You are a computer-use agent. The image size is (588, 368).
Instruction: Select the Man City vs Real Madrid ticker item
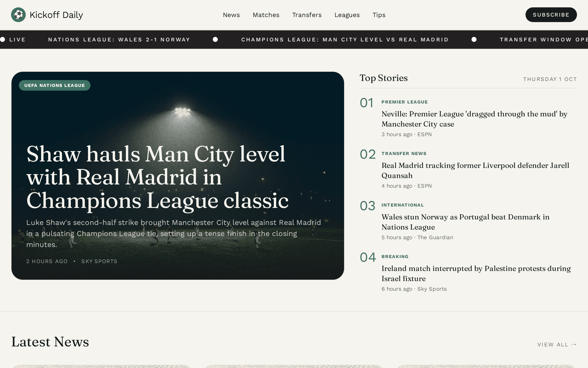coord(345,39)
